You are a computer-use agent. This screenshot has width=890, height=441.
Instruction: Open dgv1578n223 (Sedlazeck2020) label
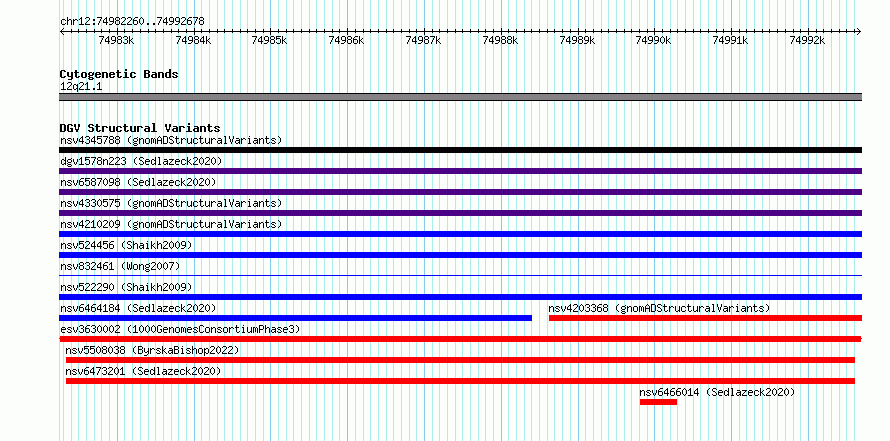click(x=141, y=161)
